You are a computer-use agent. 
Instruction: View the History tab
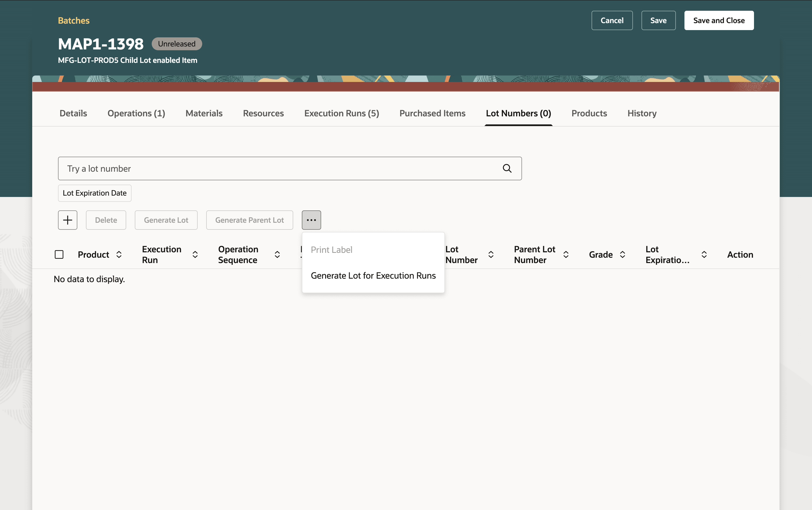coord(642,113)
